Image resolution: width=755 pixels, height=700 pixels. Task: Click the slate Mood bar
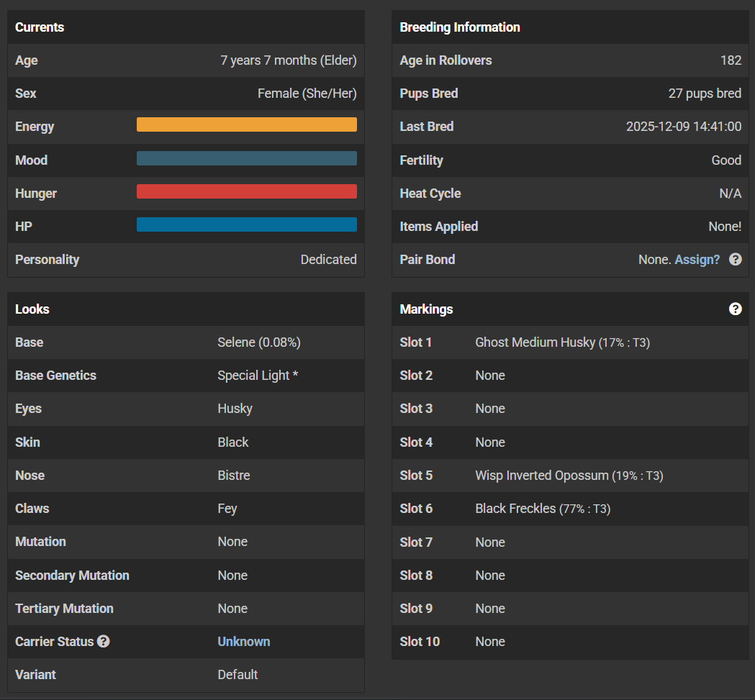click(x=247, y=158)
